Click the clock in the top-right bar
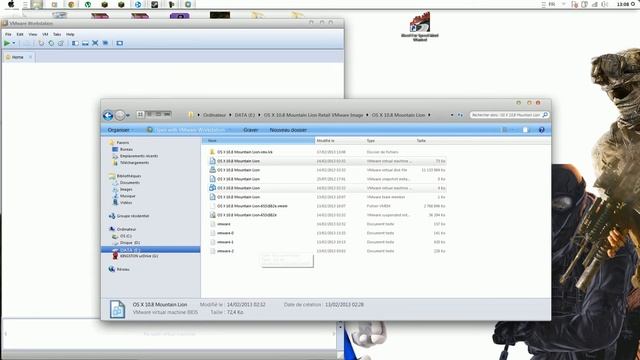Image resolution: width=640 pixels, height=360 pixels. [x=623, y=4]
